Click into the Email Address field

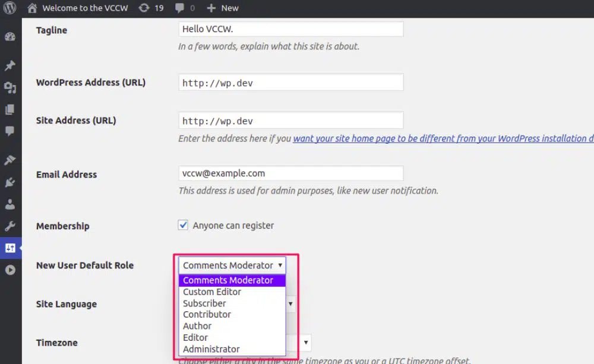coord(290,173)
